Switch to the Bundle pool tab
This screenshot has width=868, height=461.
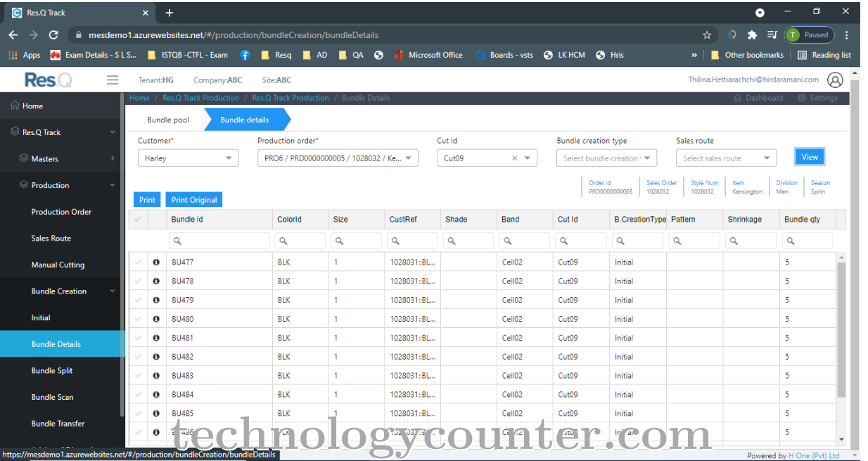click(x=168, y=120)
